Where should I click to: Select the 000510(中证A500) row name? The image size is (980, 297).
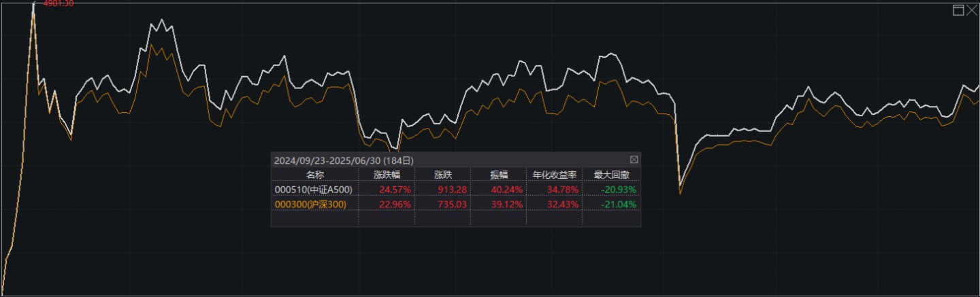[313, 189]
